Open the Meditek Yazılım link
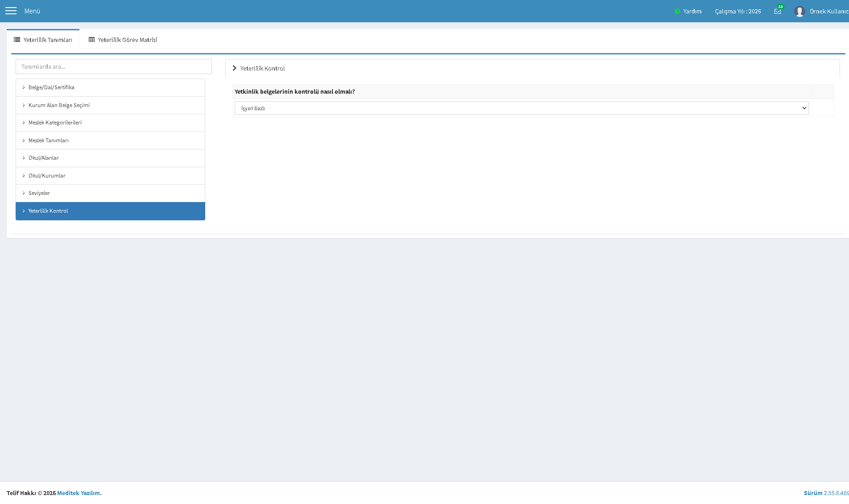The image size is (849, 504). (x=79, y=493)
